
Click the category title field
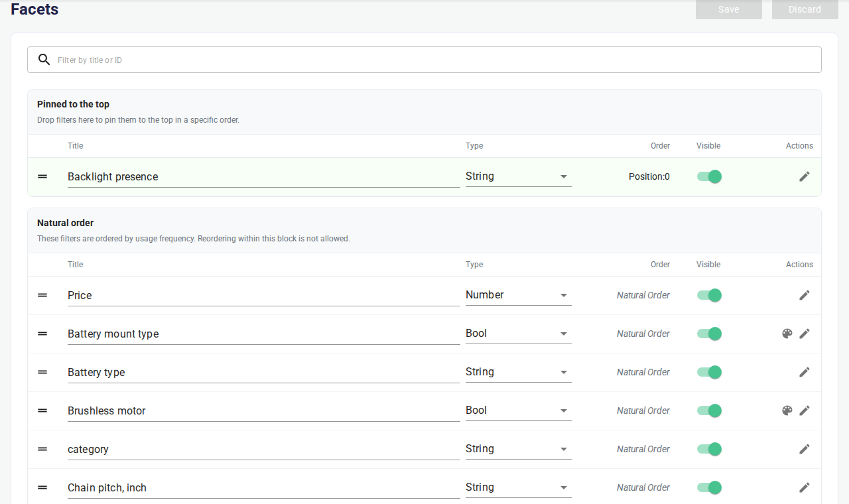pyautogui.click(x=264, y=449)
